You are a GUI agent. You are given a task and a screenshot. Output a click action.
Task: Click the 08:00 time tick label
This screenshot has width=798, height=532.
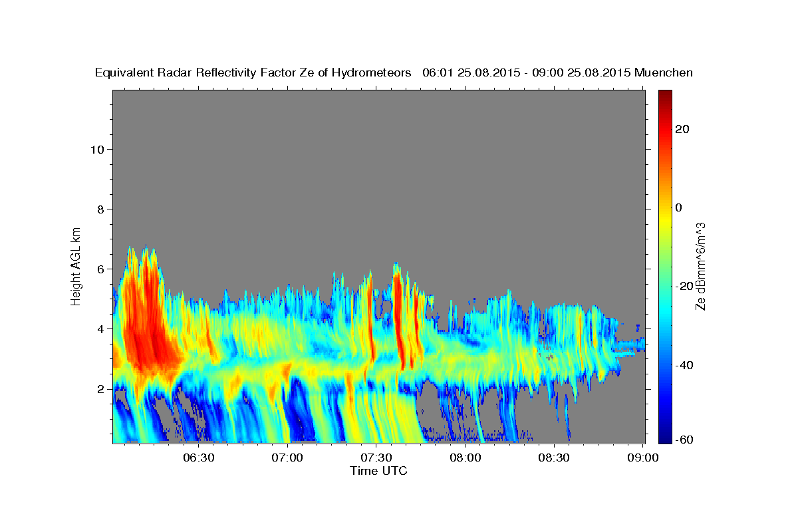tap(465, 458)
